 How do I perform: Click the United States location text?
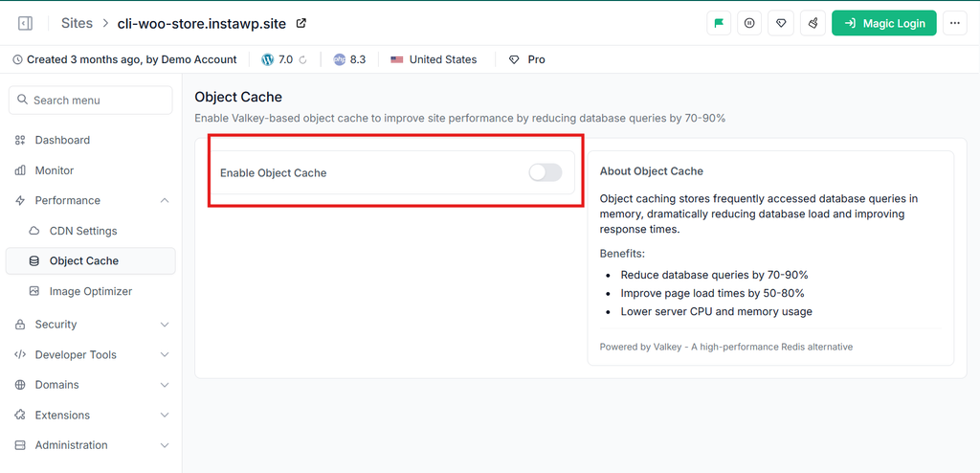(x=443, y=60)
